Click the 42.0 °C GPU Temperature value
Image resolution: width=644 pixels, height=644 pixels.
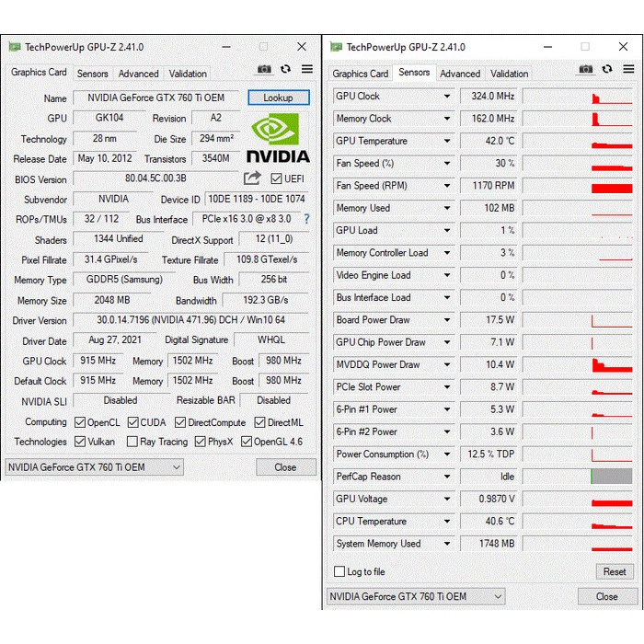click(489, 141)
